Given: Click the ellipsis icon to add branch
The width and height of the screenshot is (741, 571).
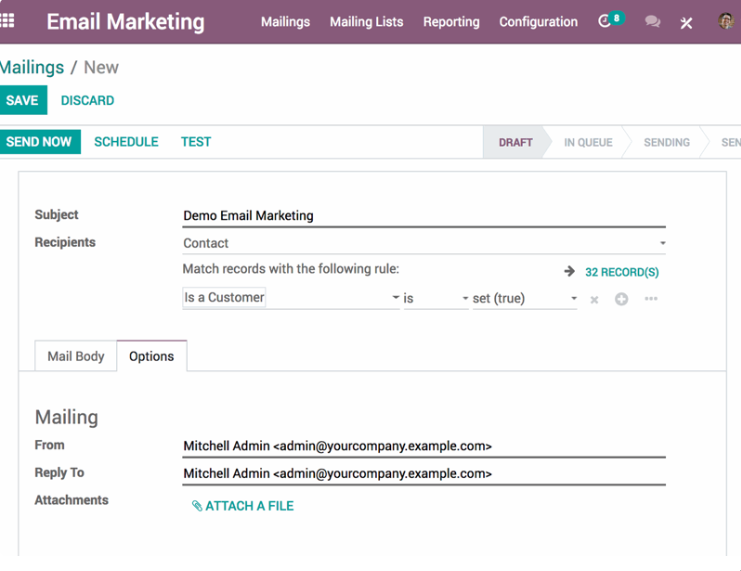Looking at the screenshot, I should click(x=651, y=299).
